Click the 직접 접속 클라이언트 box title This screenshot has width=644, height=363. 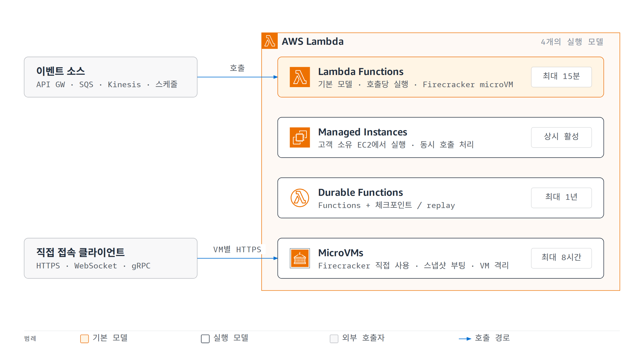(80, 252)
